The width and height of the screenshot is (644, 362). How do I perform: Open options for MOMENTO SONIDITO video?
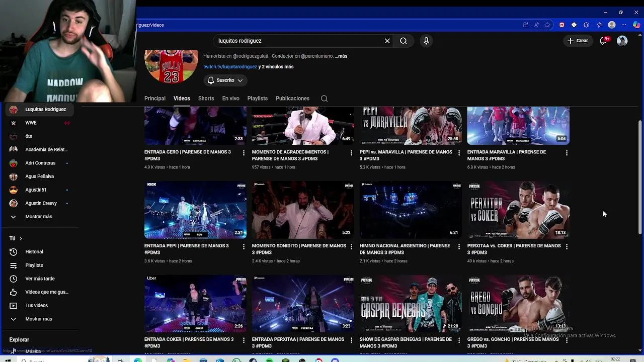351,247
